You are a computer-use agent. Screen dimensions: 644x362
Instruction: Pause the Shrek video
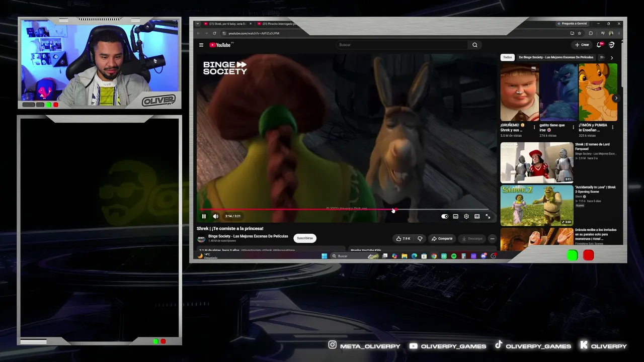click(204, 216)
